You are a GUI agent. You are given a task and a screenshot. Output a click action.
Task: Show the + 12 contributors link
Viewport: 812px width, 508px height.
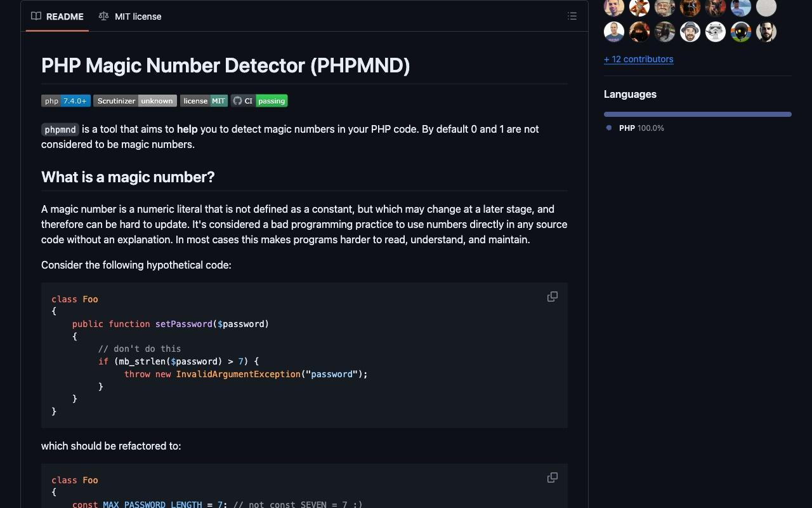(x=639, y=59)
